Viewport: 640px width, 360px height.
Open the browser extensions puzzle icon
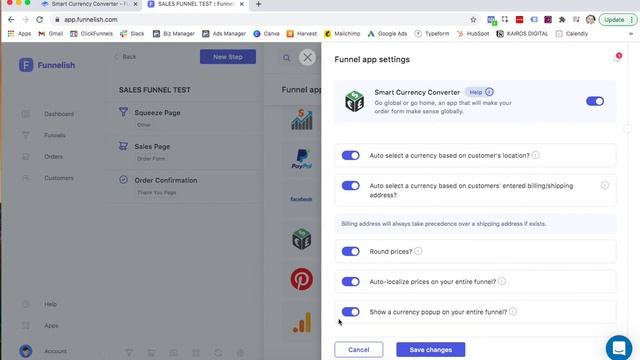[x=562, y=20]
